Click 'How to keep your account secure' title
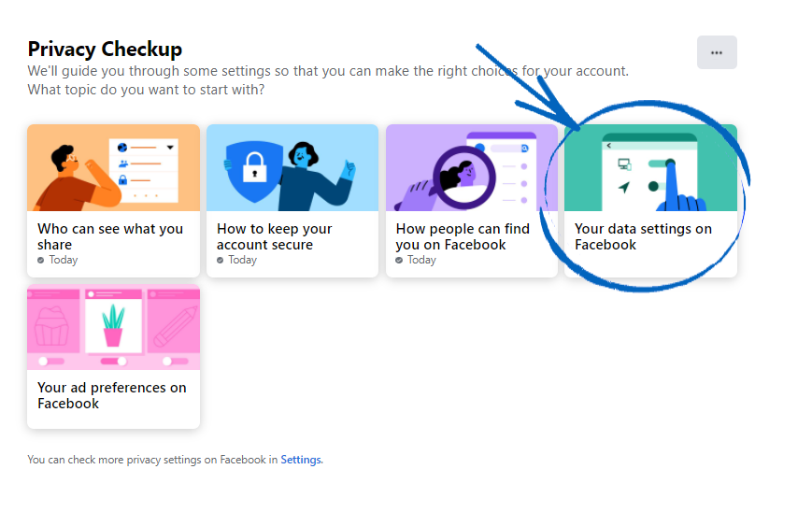Image resolution: width=812 pixels, height=512 pixels. (275, 236)
